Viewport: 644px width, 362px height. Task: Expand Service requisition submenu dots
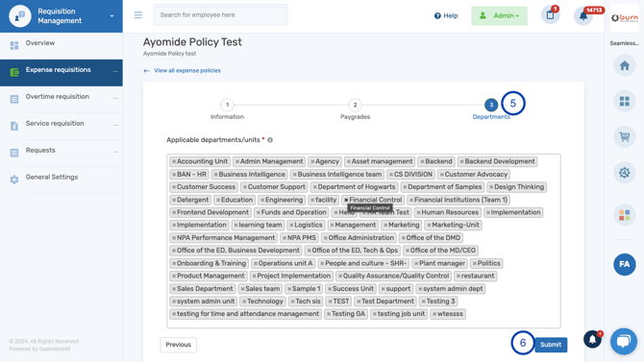(115, 125)
